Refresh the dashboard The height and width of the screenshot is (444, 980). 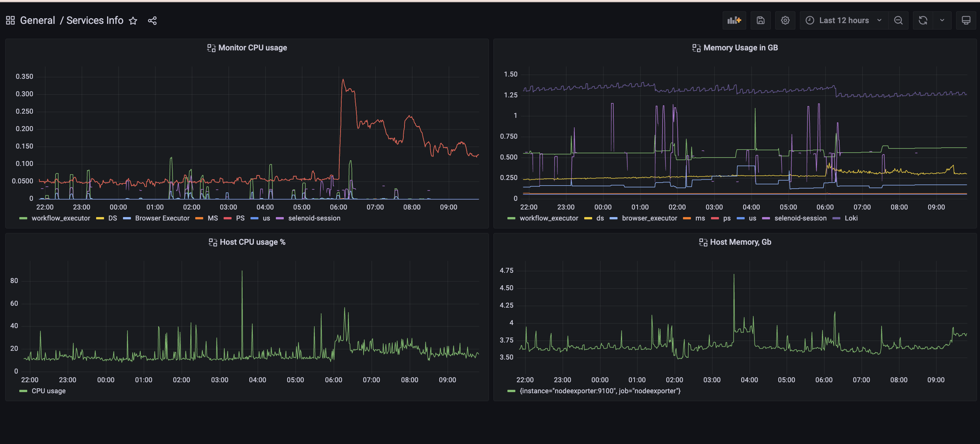click(922, 20)
